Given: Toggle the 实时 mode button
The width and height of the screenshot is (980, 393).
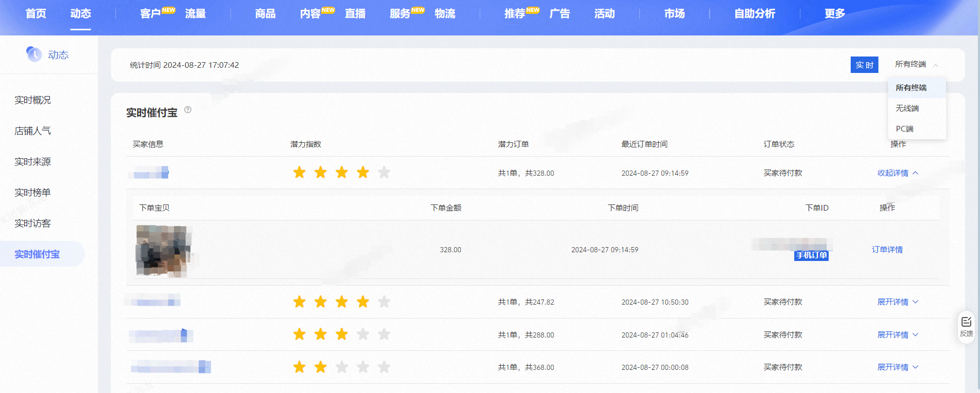Looking at the screenshot, I should coord(864,65).
